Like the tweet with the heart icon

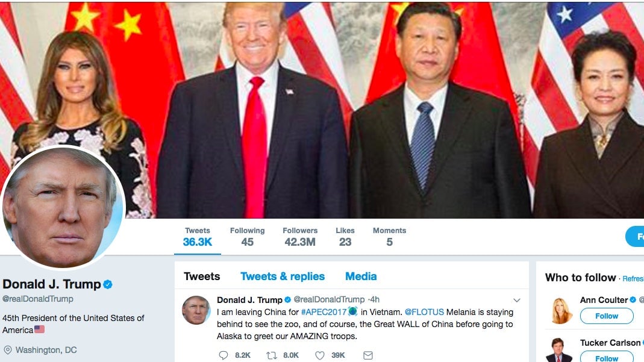point(320,355)
